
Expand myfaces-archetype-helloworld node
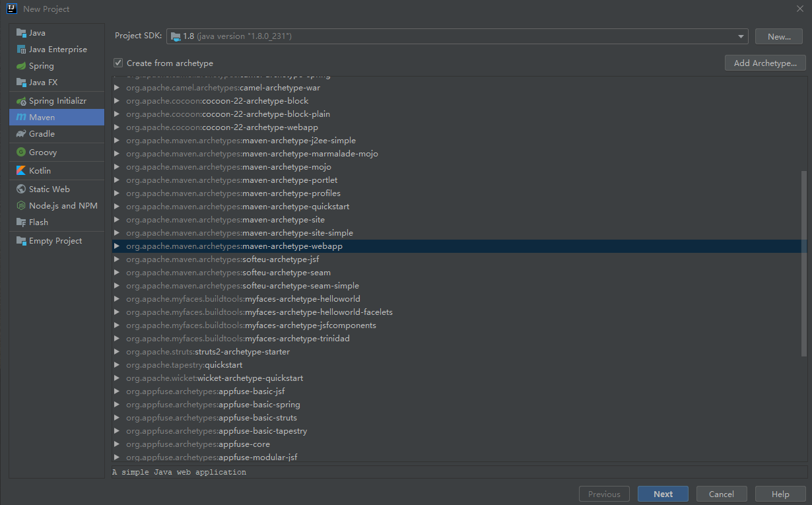click(x=117, y=299)
